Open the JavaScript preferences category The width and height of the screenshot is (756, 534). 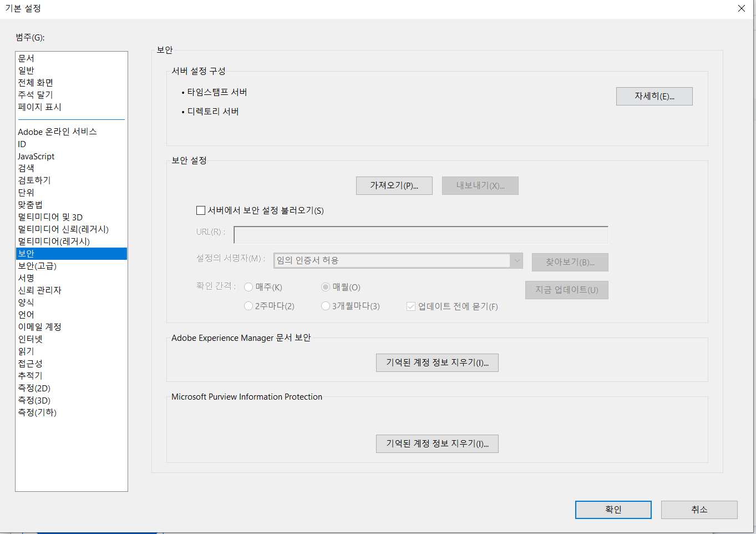[36, 156]
